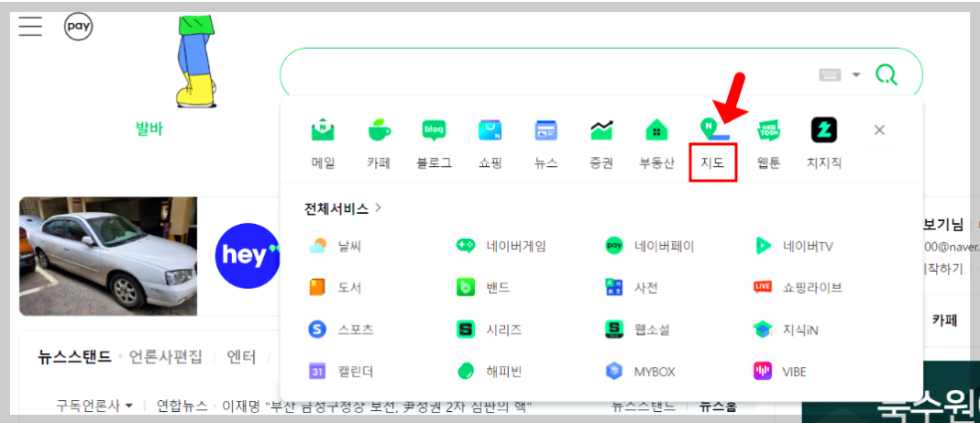Open the 지식iN icon
The height and width of the screenshot is (423, 980).
(x=762, y=329)
